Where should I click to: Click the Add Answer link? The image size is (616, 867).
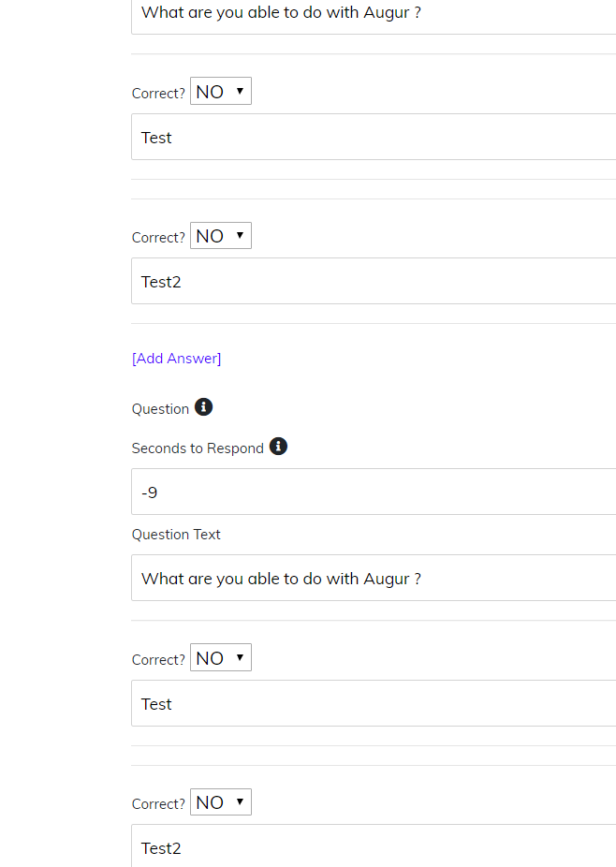[x=176, y=358]
